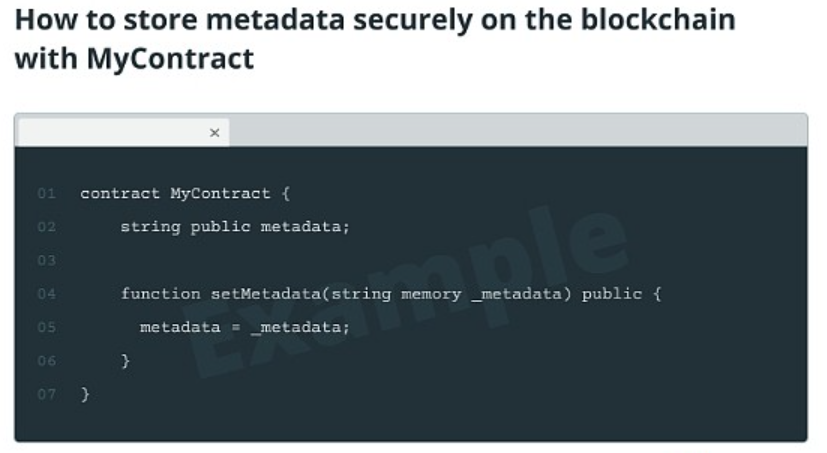Click line number 03 in the gutter

click(x=46, y=261)
